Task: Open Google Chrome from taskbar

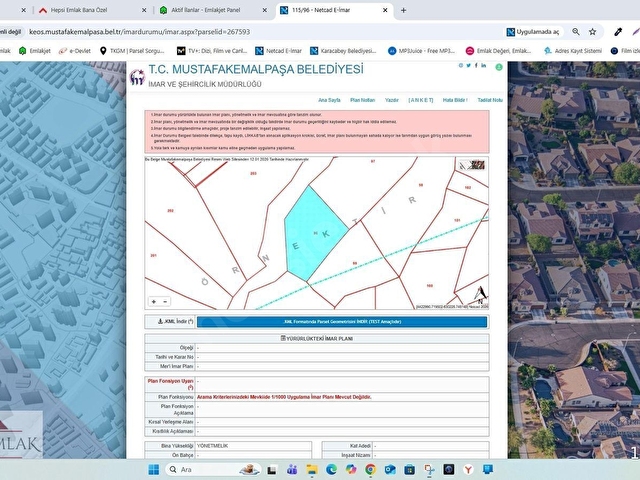Action: click(371, 469)
